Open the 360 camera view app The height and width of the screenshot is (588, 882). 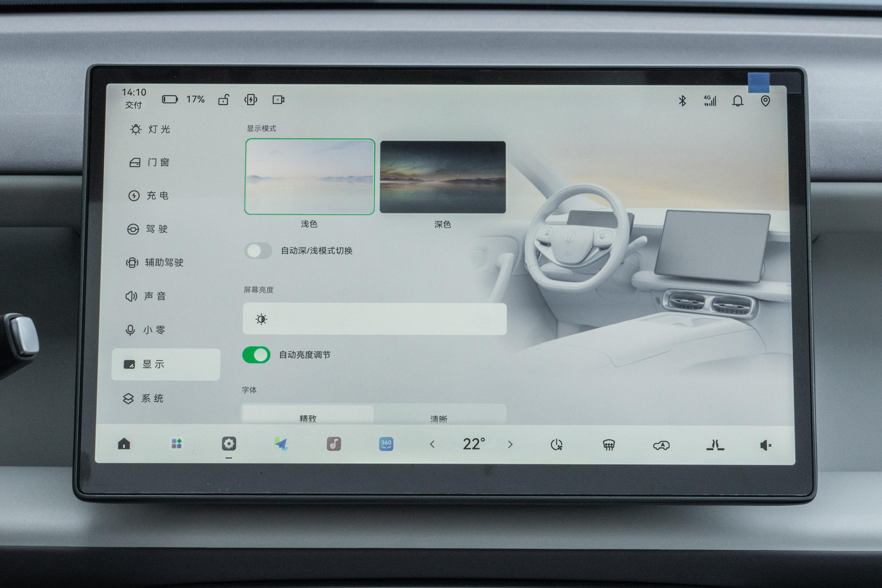click(386, 444)
